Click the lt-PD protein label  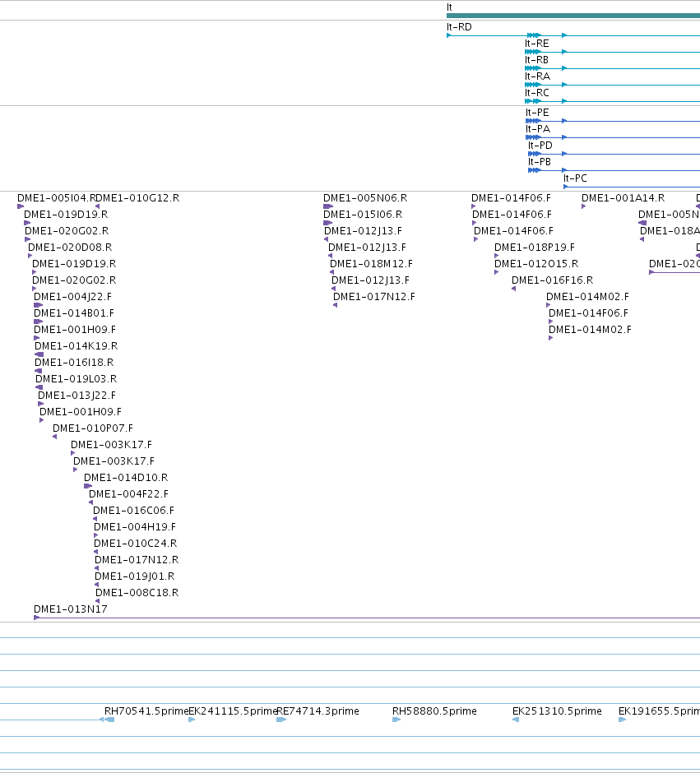[x=540, y=146]
